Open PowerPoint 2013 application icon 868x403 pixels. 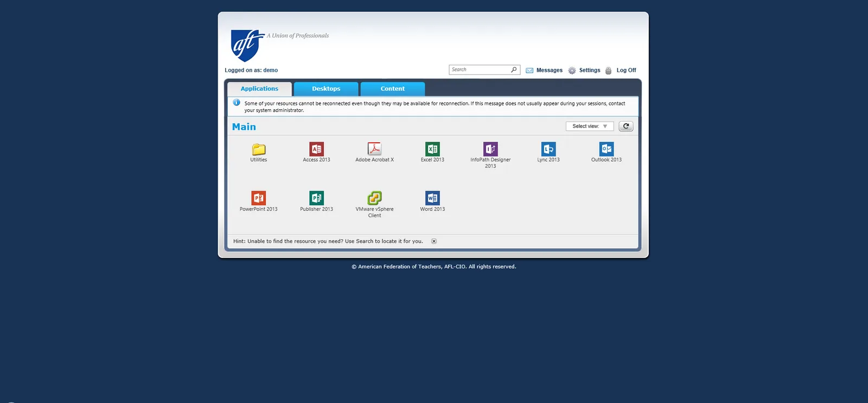click(259, 198)
